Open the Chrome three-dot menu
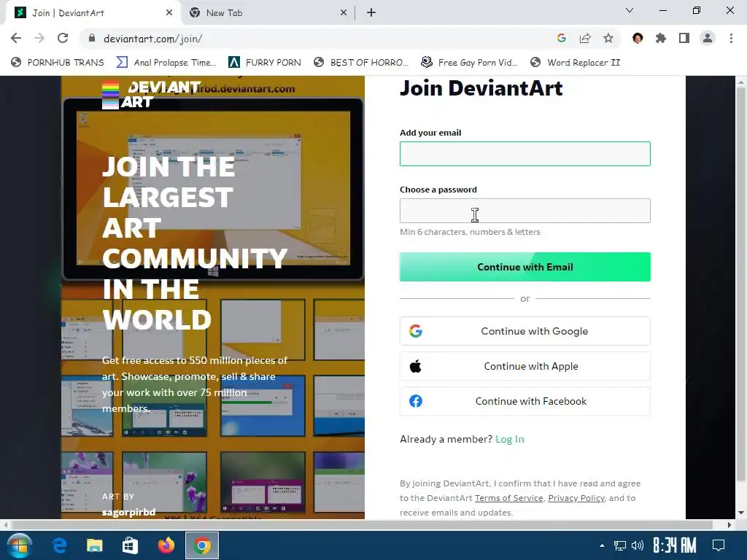 click(x=731, y=38)
